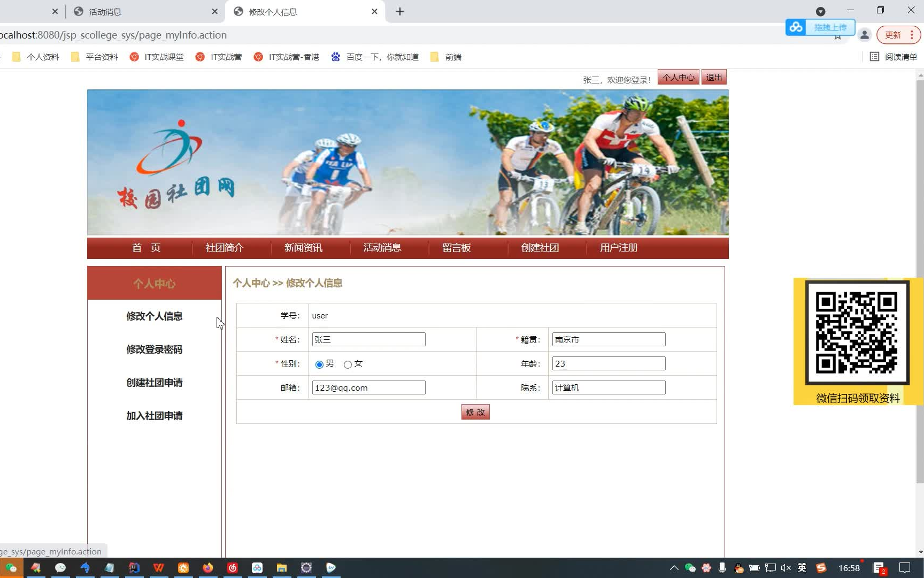This screenshot has height=578, width=924.
Task: Open the browser profile account menu
Action: pyautogui.click(x=865, y=34)
